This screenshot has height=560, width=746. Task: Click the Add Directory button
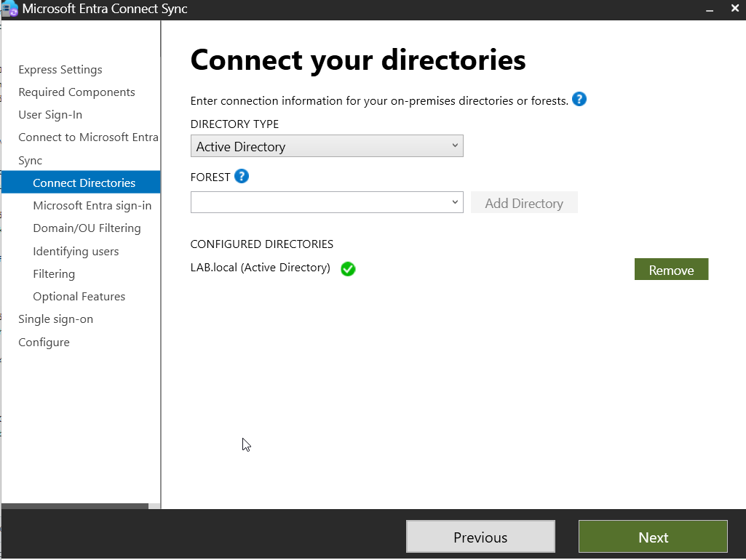524,203
